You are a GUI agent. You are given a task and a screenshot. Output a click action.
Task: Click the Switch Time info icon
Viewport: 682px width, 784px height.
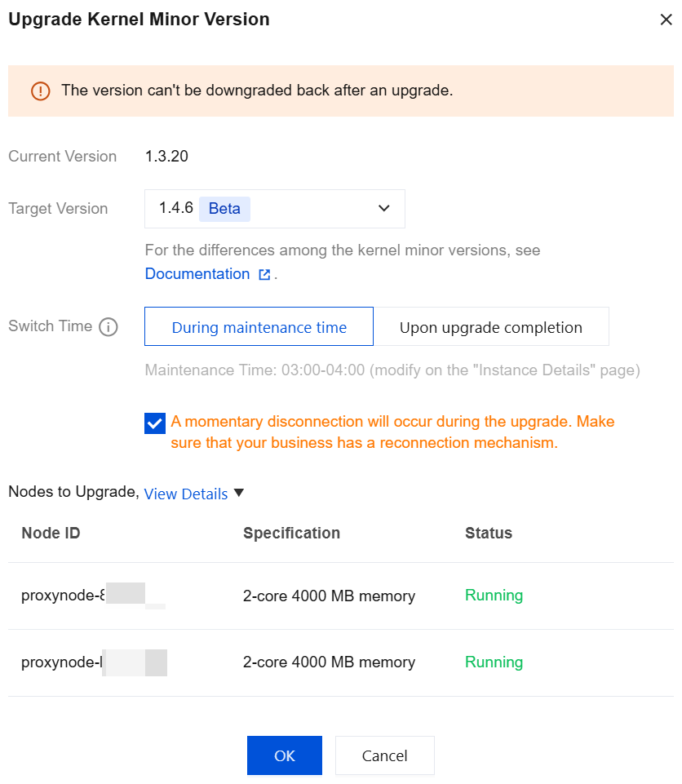(108, 327)
